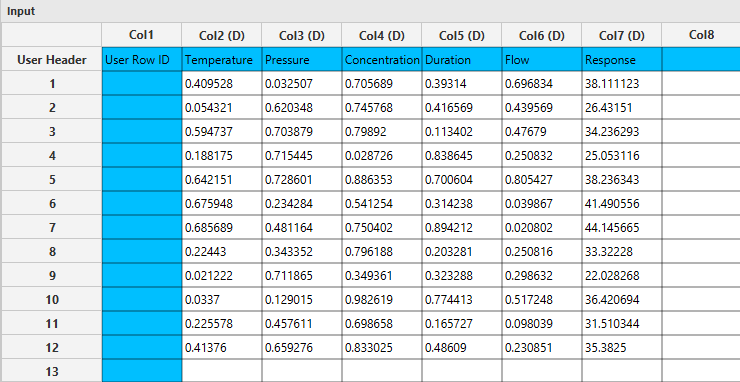
Task: Select the Col7 (D) column header
Action: (622, 35)
